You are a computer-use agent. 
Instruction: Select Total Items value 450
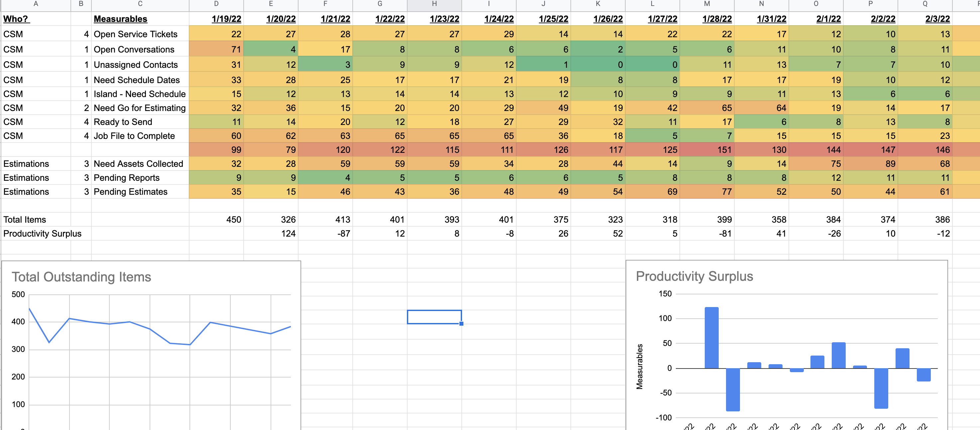(216, 219)
